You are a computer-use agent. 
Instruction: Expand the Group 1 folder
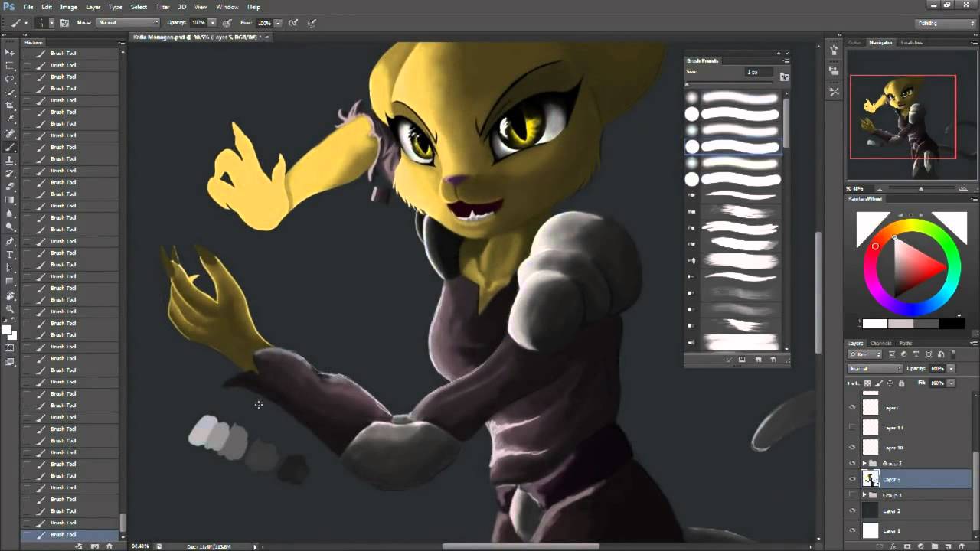[x=864, y=495]
